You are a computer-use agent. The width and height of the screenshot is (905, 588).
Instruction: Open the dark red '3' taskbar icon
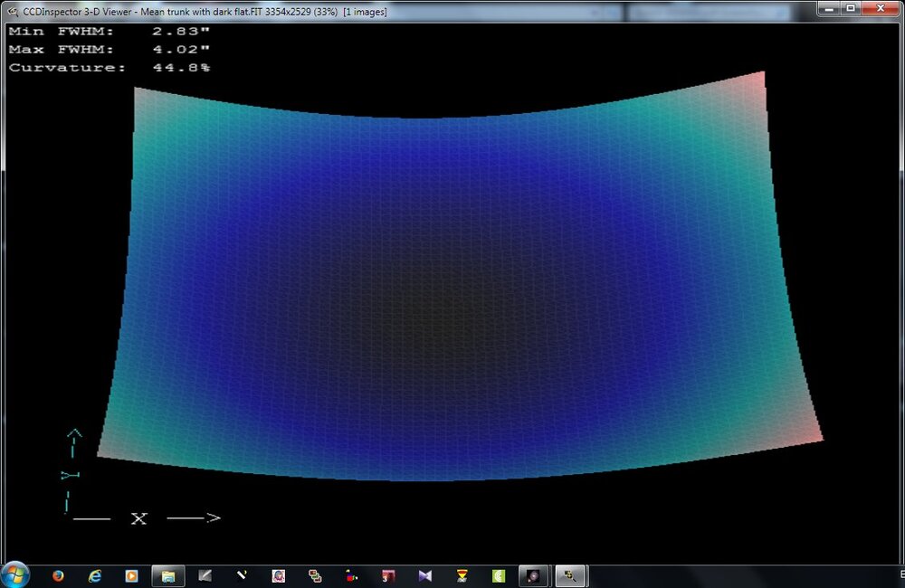point(388,575)
